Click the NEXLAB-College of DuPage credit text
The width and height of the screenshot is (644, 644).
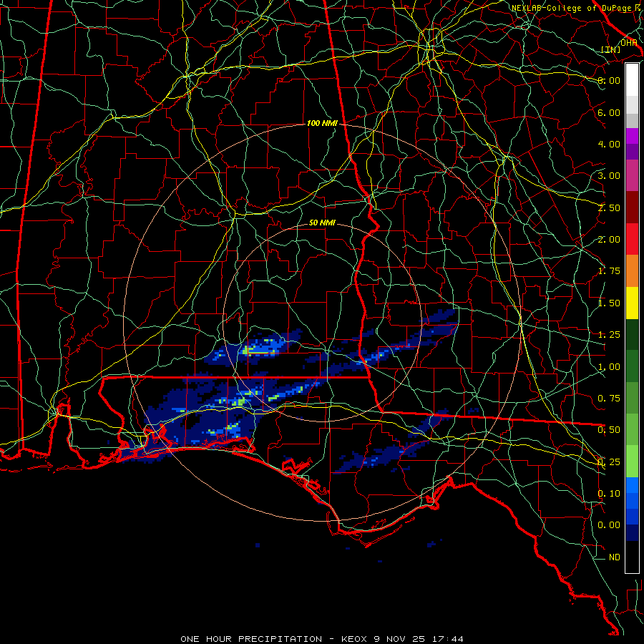pos(577,8)
